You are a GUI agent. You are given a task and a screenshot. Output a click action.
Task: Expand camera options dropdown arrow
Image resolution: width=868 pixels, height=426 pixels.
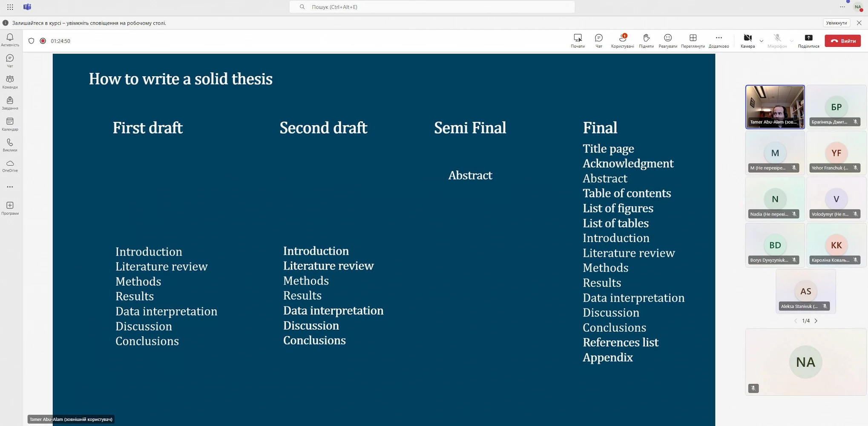(761, 41)
